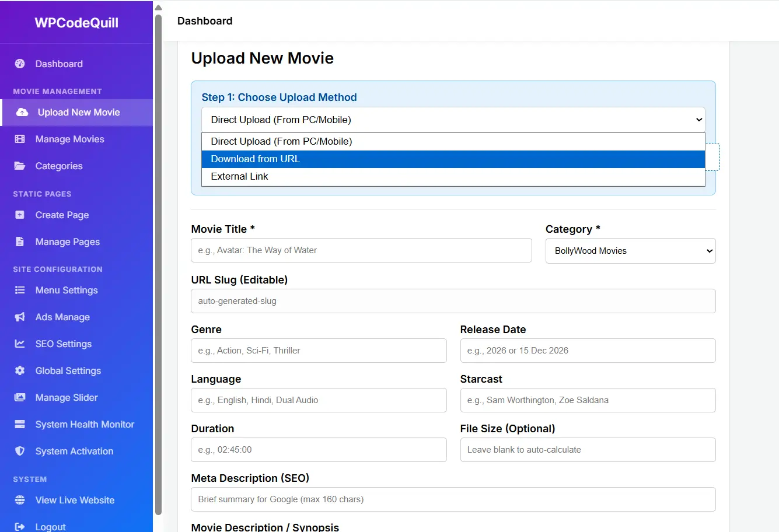Click the Meta Description (SEO) field

pos(453,499)
